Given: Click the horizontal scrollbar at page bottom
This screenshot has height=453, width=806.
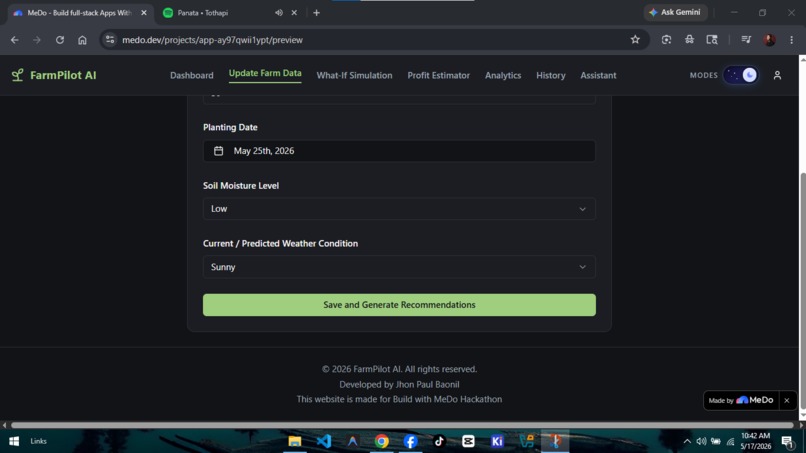Looking at the screenshot, I should point(402,425).
